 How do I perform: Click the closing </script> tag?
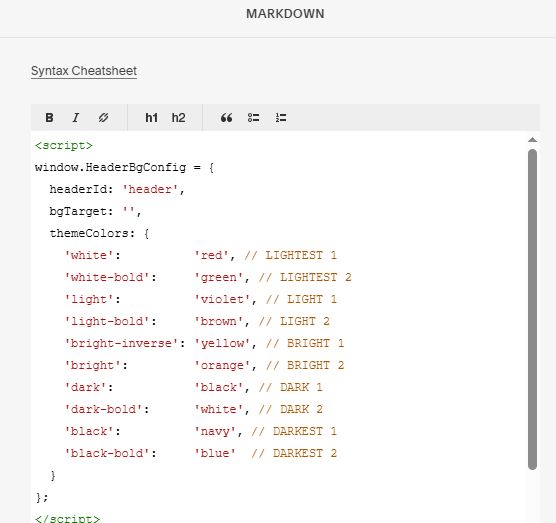[67, 518]
